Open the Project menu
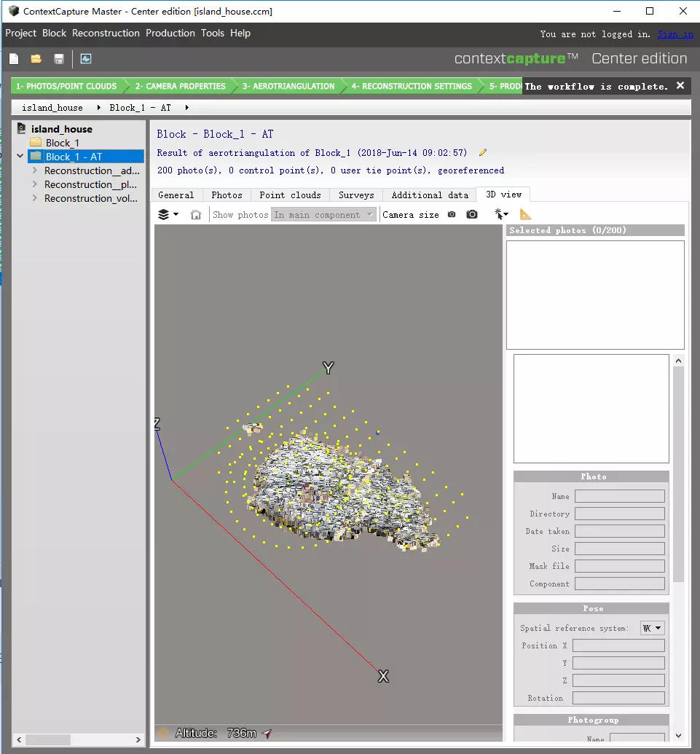 tap(20, 34)
